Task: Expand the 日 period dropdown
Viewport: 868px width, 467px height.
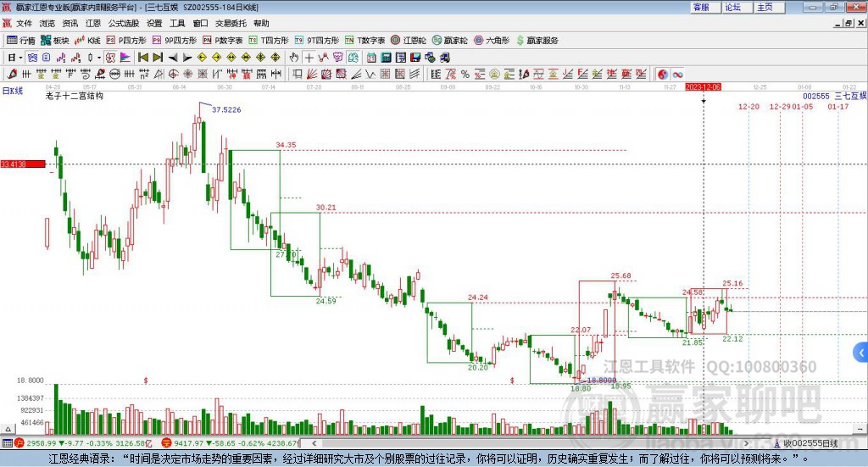Action: click(x=20, y=58)
